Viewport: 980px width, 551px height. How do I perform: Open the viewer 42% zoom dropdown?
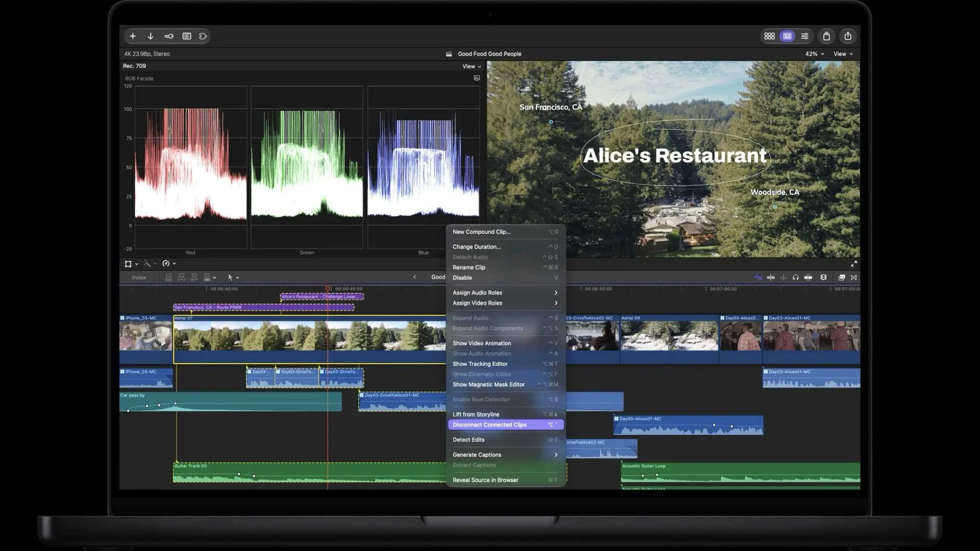click(x=815, y=54)
